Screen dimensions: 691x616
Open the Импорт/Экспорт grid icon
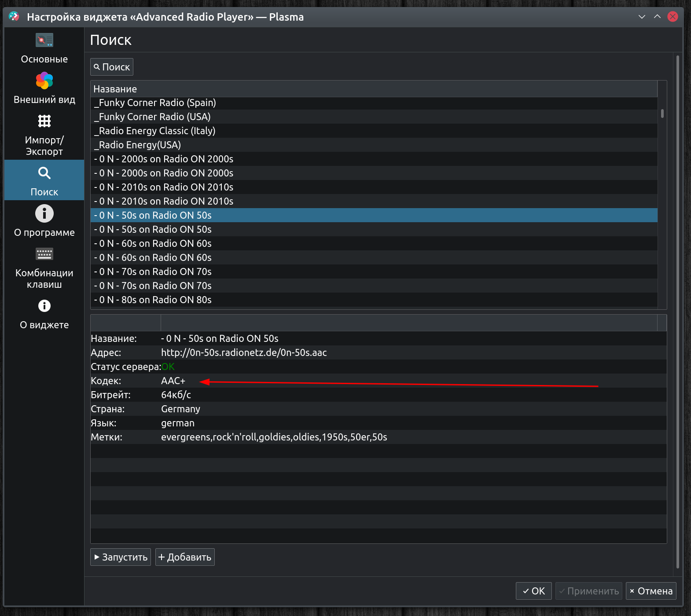pos(44,121)
